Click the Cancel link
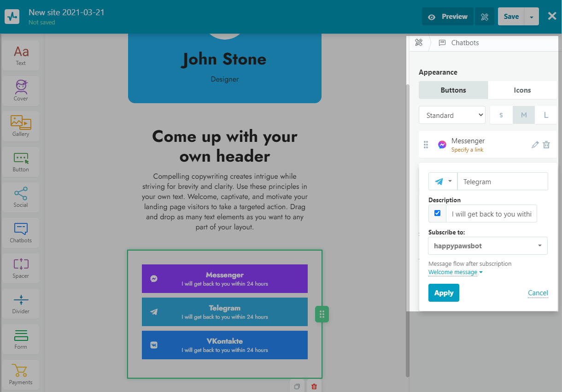 [x=538, y=293]
